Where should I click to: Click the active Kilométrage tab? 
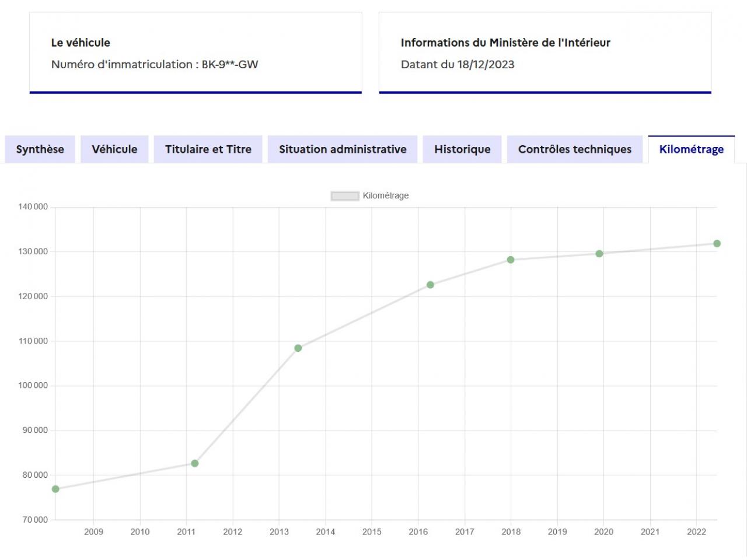point(691,149)
